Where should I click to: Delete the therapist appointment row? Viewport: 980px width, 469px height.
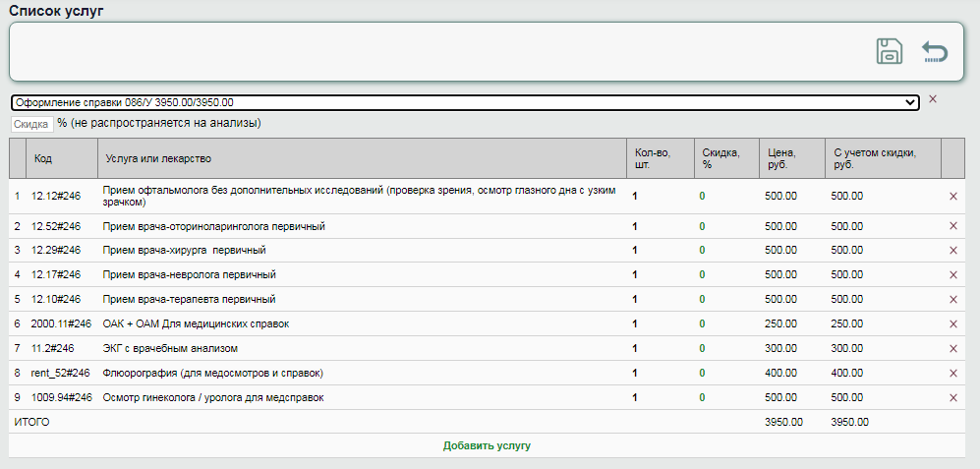[952, 299]
